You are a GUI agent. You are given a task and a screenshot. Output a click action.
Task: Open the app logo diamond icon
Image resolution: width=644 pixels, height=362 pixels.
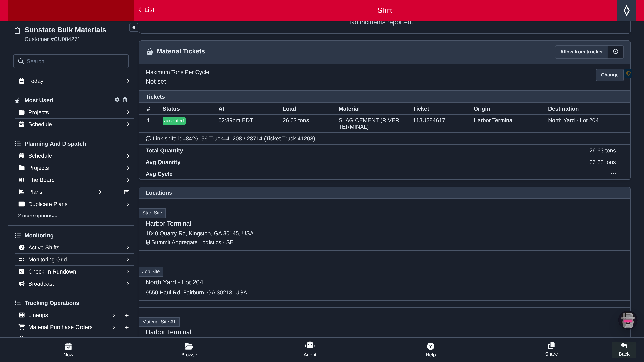point(626,10)
